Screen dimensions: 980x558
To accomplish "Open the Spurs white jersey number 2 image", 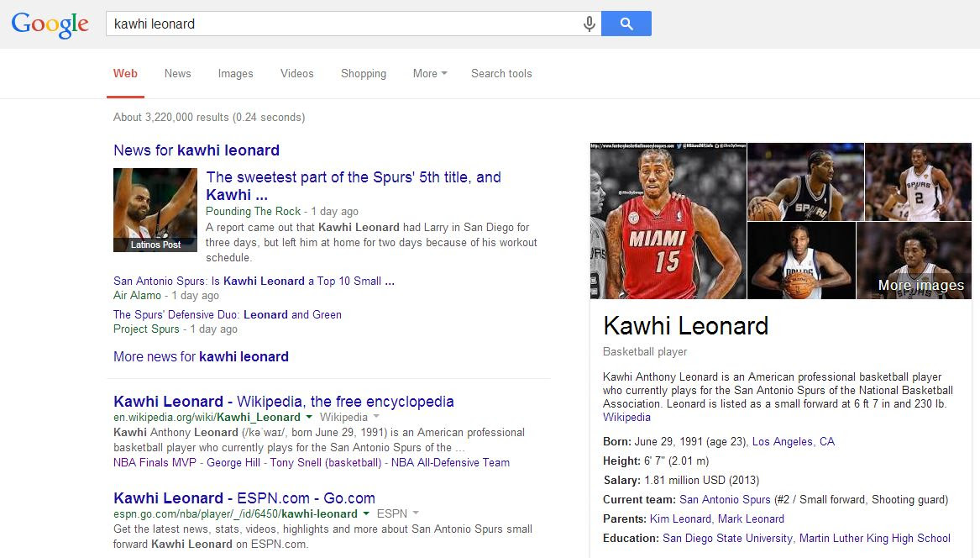I will click(x=918, y=182).
